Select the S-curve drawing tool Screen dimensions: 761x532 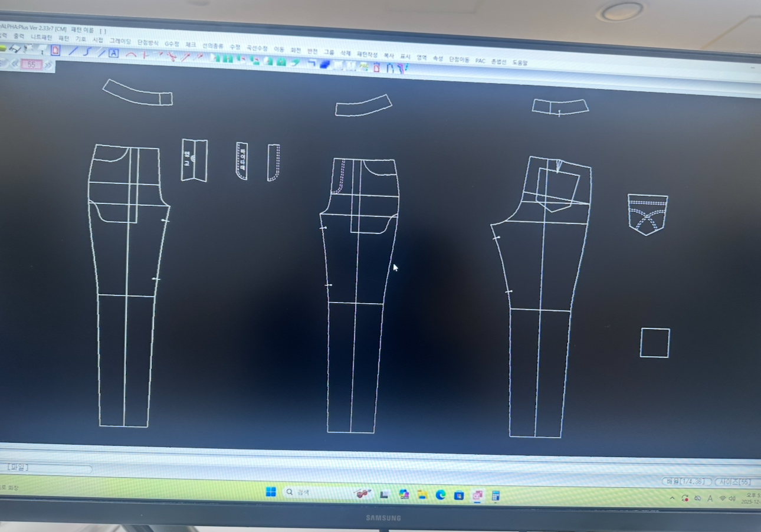87,51
